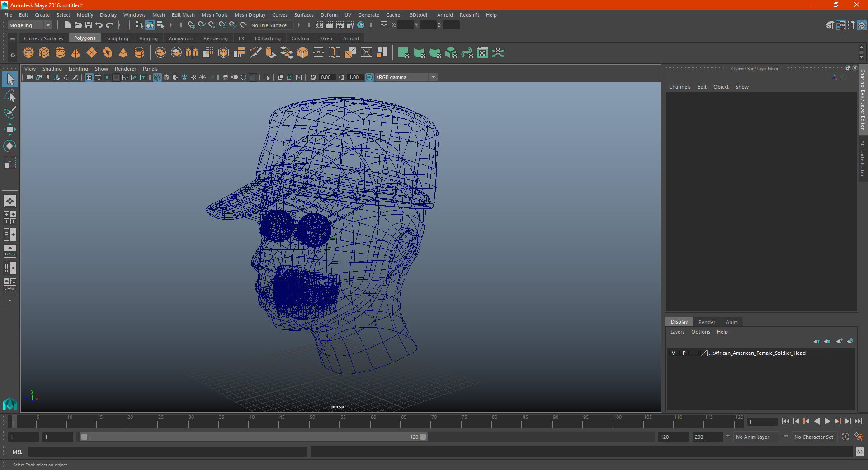This screenshot has width=868, height=470.
Task: Create a polygon cylinder from the shelf
Action: 60,53
